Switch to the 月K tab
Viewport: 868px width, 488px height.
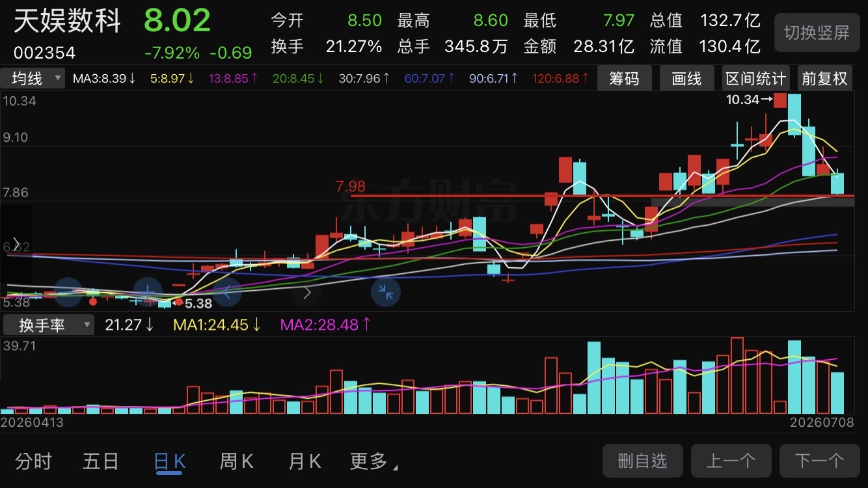[305, 461]
